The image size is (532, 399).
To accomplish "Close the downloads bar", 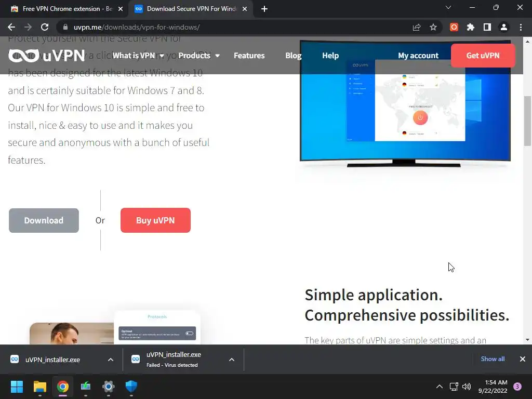I will pyautogui.click(x=523, y=359).
